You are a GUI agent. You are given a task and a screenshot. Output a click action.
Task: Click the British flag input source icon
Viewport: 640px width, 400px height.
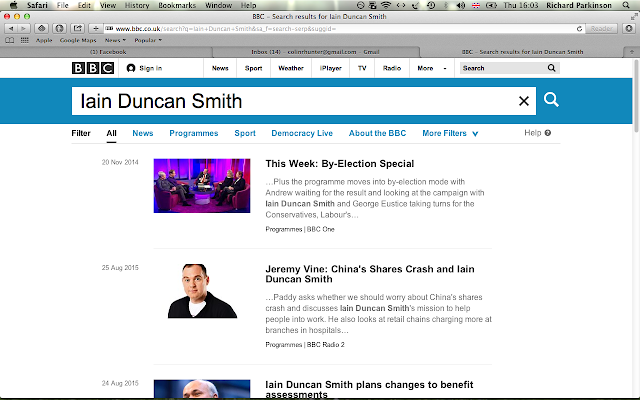click(x=476, y=5)
